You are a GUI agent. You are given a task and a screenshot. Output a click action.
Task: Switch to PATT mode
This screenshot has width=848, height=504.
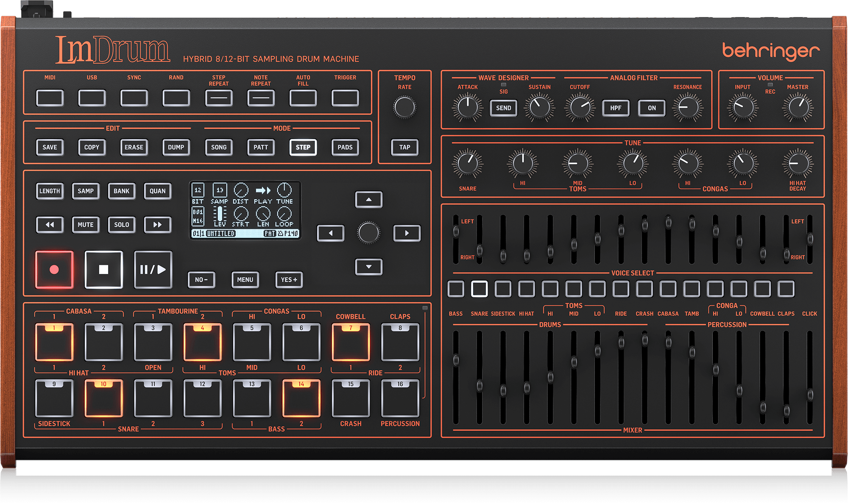[261, 147]
